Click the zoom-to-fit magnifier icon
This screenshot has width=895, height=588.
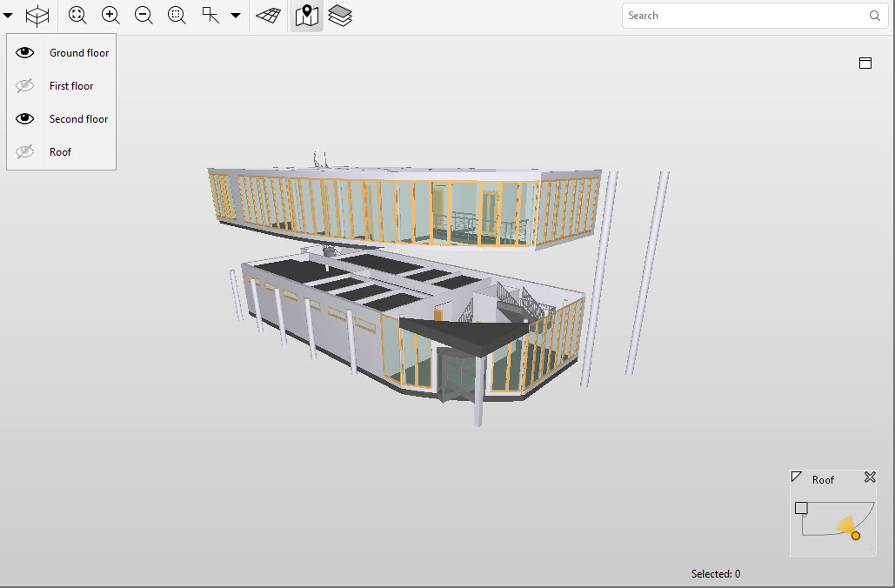point(77,15)
